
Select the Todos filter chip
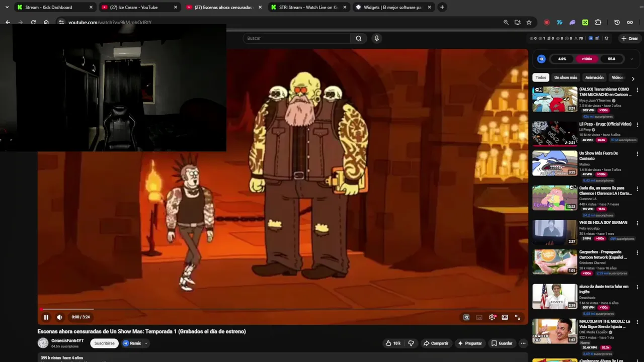[x=541, y=77]
